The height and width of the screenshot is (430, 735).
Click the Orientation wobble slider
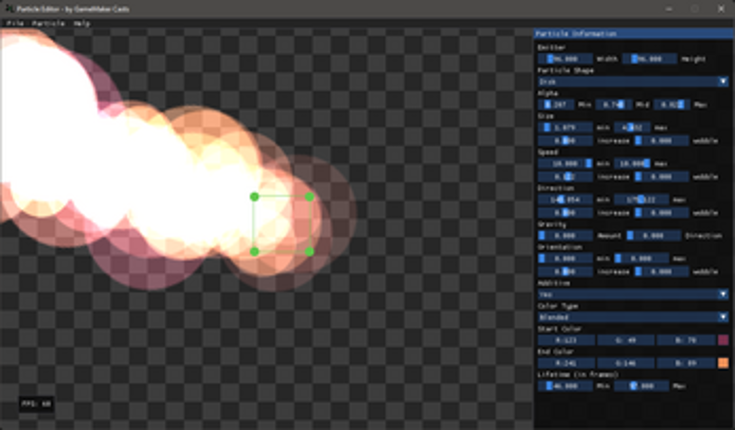pos(661,272)
